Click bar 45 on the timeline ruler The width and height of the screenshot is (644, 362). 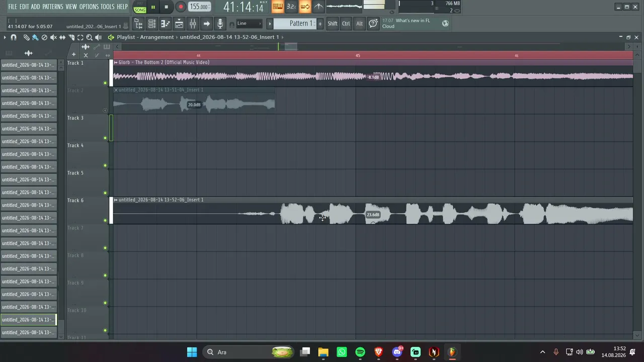(358, 55)
